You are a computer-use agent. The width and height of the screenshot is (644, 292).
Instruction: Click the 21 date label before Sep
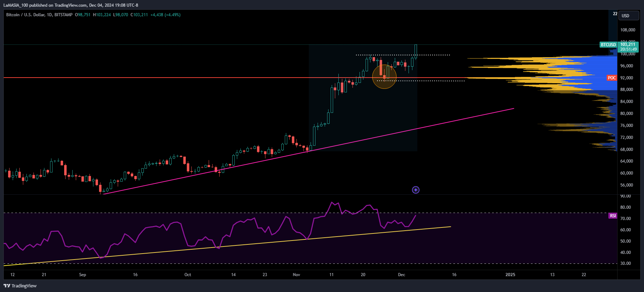click(44, 275)
